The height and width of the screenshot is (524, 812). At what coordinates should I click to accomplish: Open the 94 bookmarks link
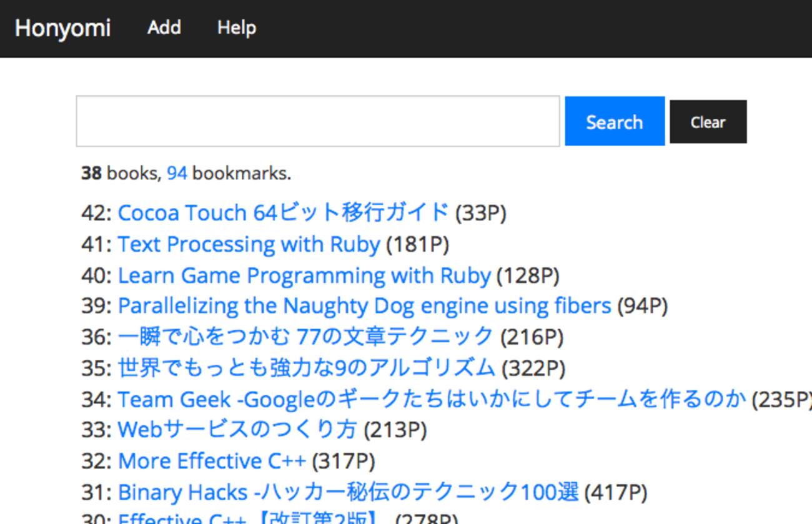click(177, 173)
